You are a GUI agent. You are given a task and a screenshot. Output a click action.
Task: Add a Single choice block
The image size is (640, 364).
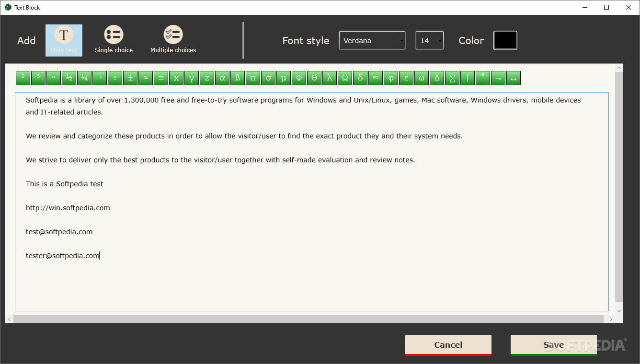pos(114,40)
